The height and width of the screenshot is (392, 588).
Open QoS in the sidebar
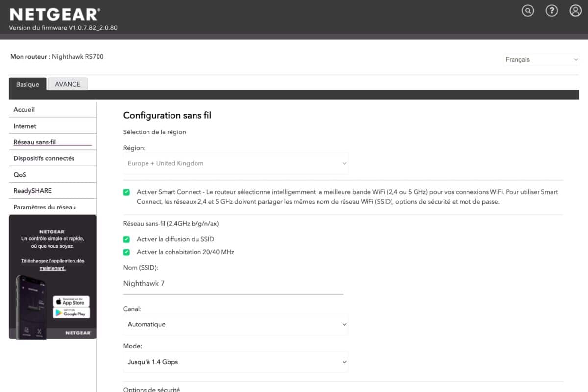tap(52, 175)
